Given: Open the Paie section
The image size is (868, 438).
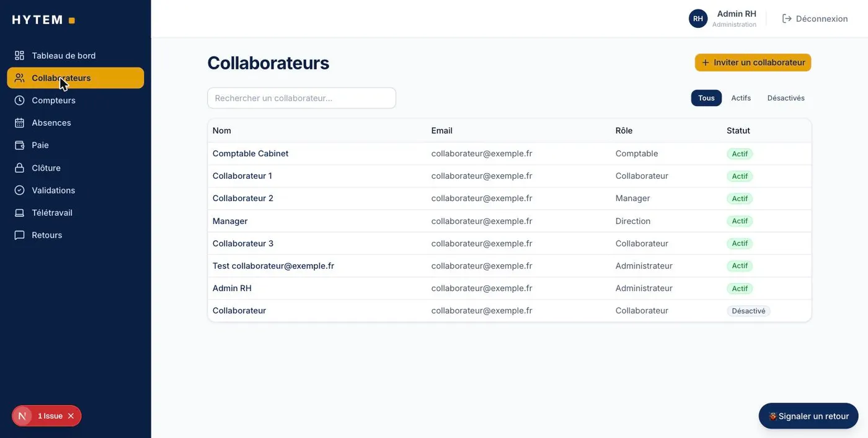Looking at the screenshot, I should point(76,145).
